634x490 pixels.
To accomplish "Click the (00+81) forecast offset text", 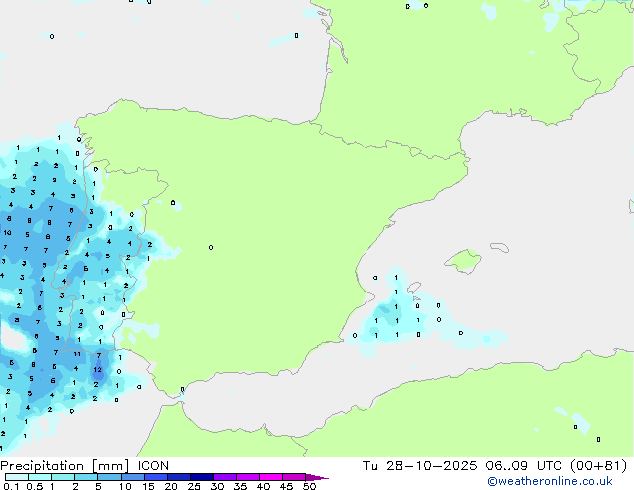I will coord(600,465).
